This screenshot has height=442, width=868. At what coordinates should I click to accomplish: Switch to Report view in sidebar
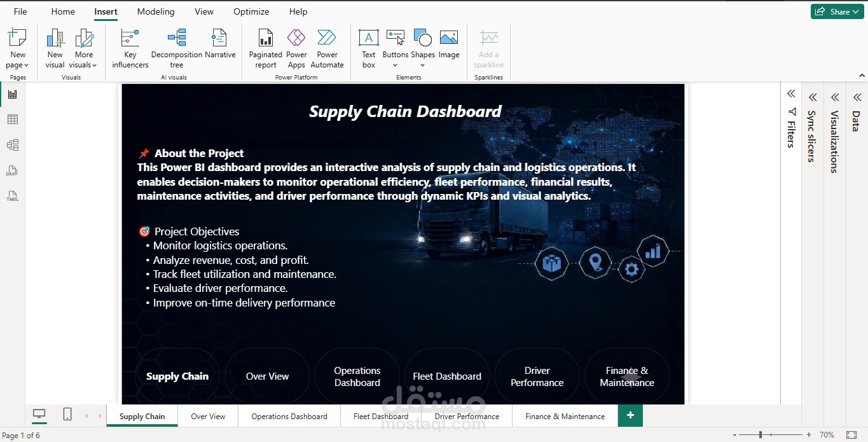pos(13,94)
